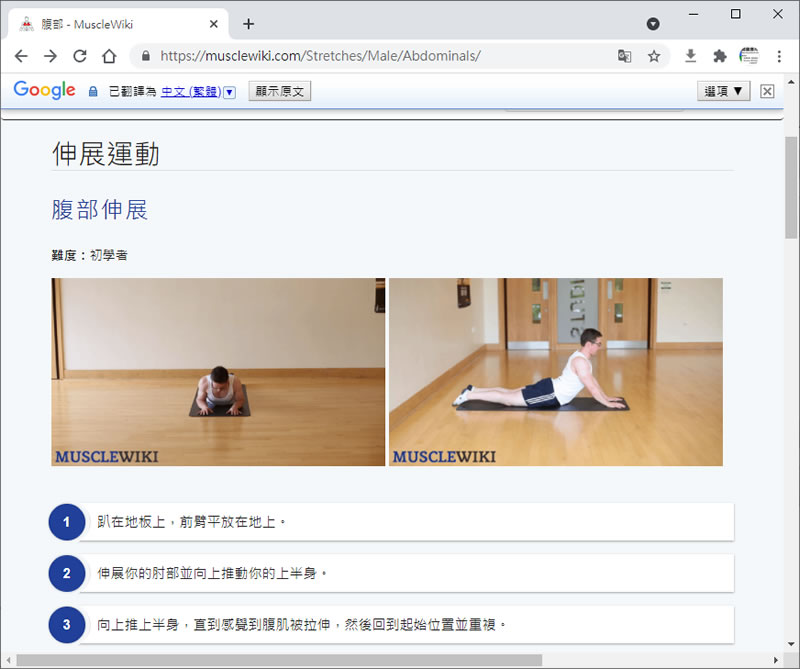
Task: Click the vertical scrollbar down arrow
Action: (791, 644)
